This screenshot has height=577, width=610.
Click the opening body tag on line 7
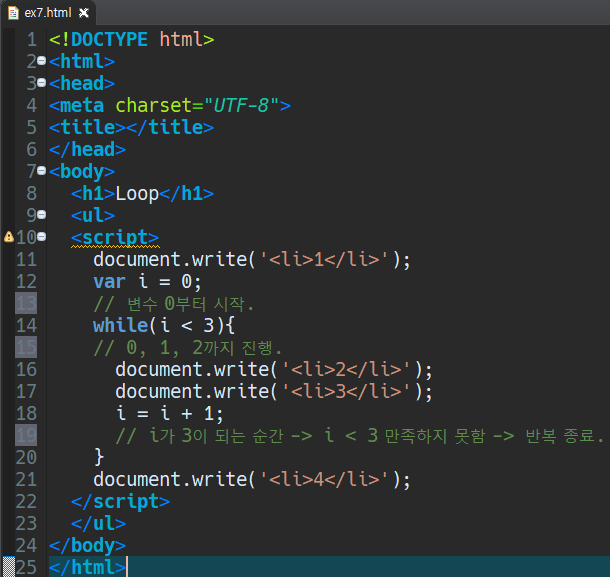coord(82,172)
